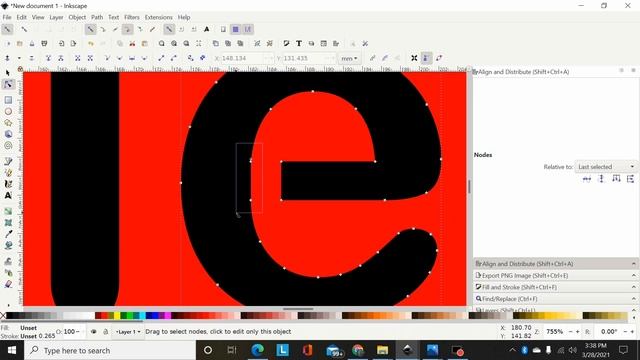
Task: Select the Ellipse tool
Action: pyautogui.click(x=8, y=111)
